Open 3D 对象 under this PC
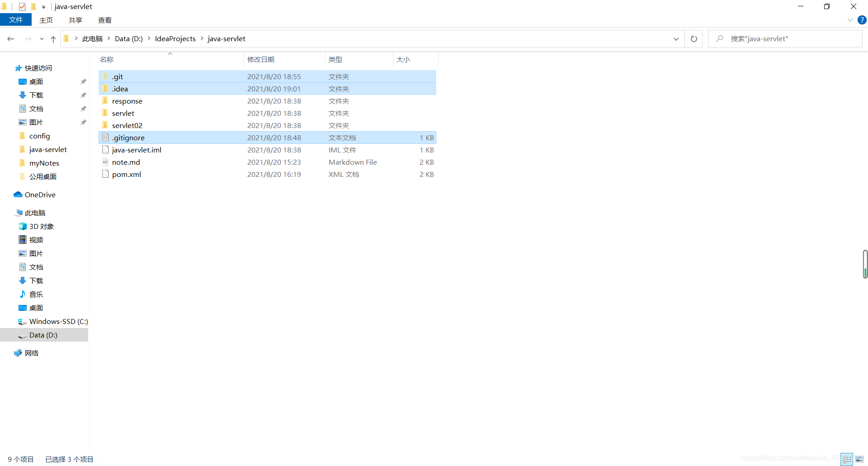Screen dimensions: 868x466 [41, 226]
